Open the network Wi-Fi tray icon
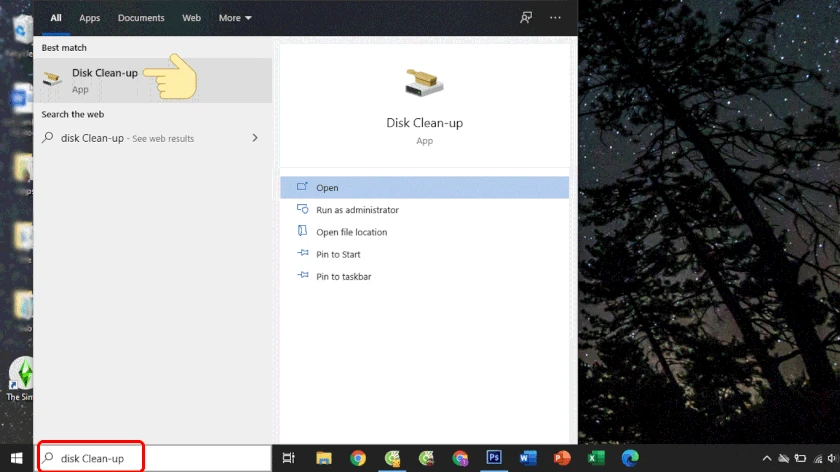The height and width of the screenshot is (472, 840). (x=818, y=459)
